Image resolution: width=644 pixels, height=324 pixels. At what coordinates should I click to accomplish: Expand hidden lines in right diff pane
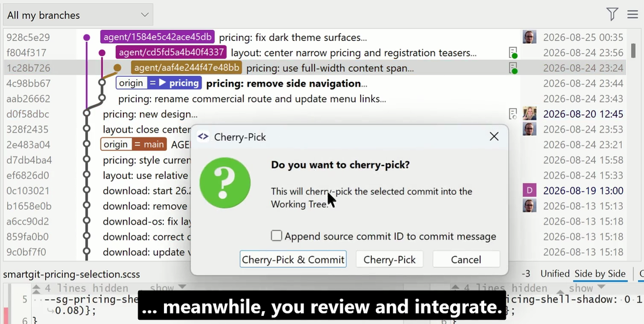(x=587, y=288)
